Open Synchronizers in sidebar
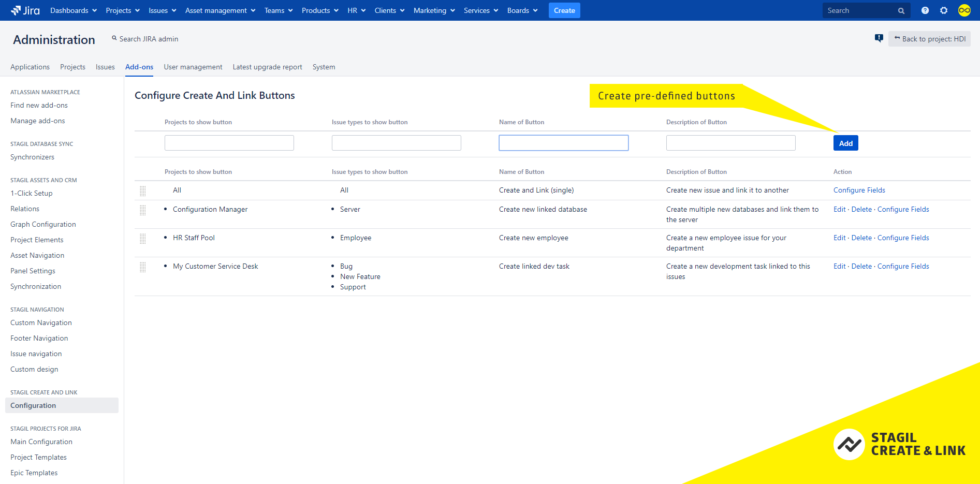The image size is (980, 484). click(32, 157)
